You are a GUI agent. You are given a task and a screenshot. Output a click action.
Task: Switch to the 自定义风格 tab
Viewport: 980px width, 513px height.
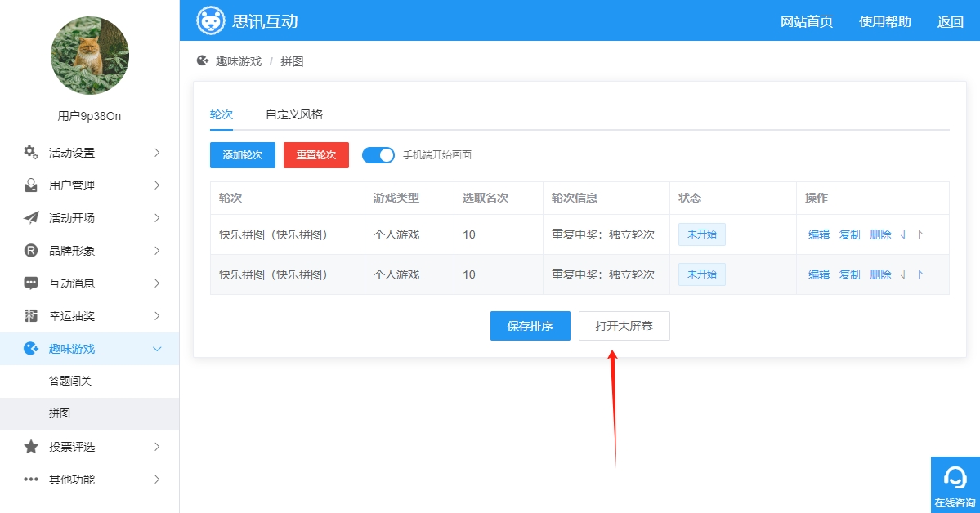[x=294, y=114]
